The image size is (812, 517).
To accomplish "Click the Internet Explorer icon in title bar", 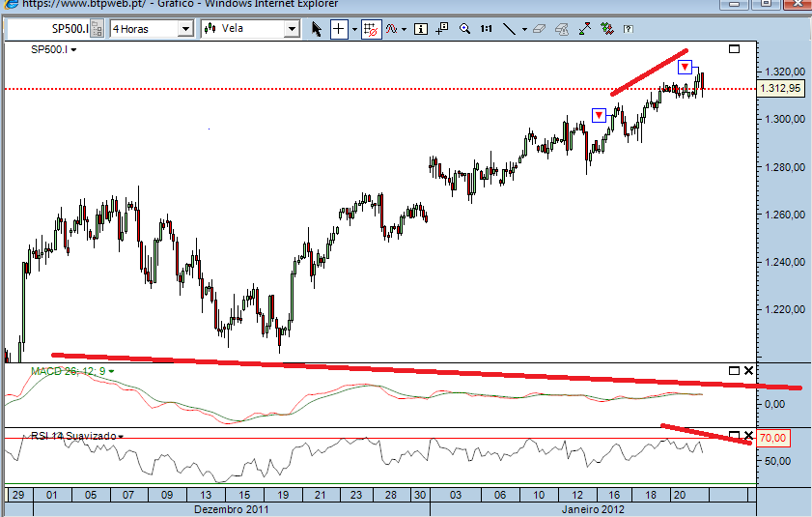I will 11,3.
